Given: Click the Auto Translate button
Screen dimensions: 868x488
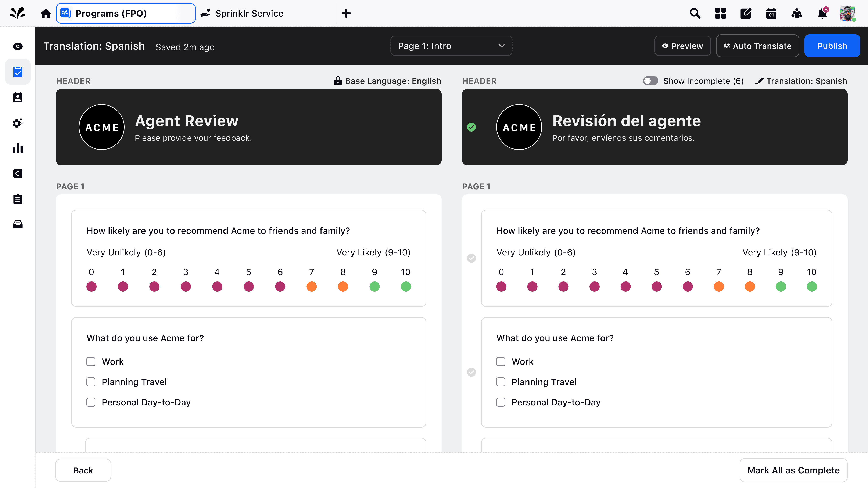Looking at the screenshot, I should (757, 46).
